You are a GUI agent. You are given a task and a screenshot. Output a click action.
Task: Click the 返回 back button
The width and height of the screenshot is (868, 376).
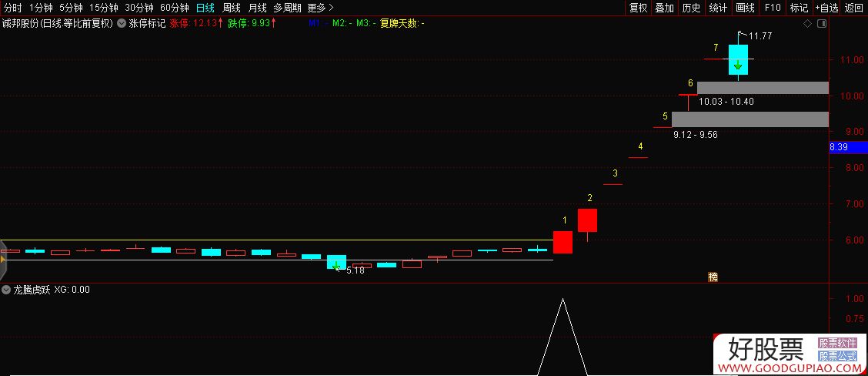853,8
